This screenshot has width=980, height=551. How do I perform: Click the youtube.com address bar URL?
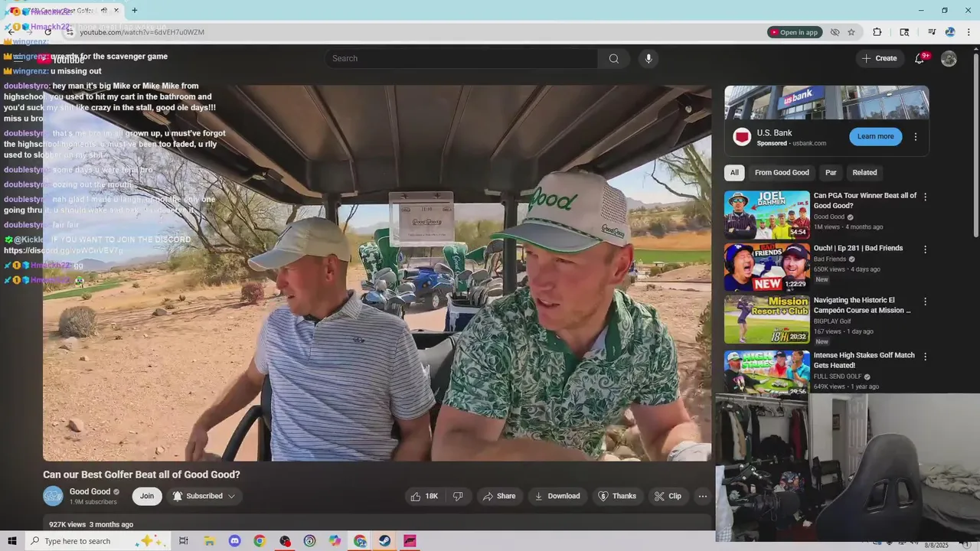coord(142,32)
